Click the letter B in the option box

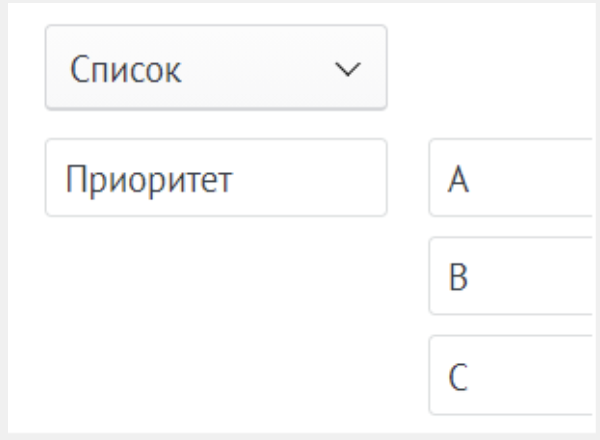(x=459, y=277)
